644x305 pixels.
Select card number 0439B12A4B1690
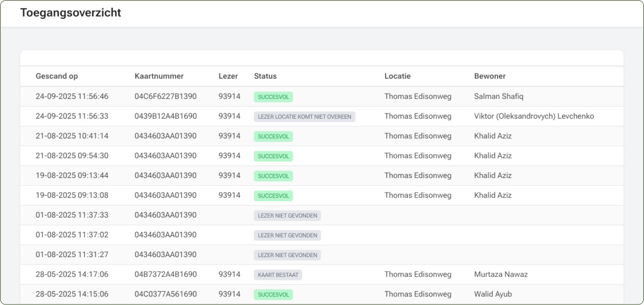pyautogui.click(x=166, y=116)
